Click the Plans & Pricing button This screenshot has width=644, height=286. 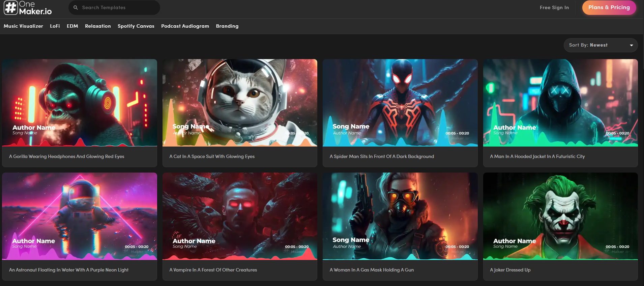click(609, 7)
